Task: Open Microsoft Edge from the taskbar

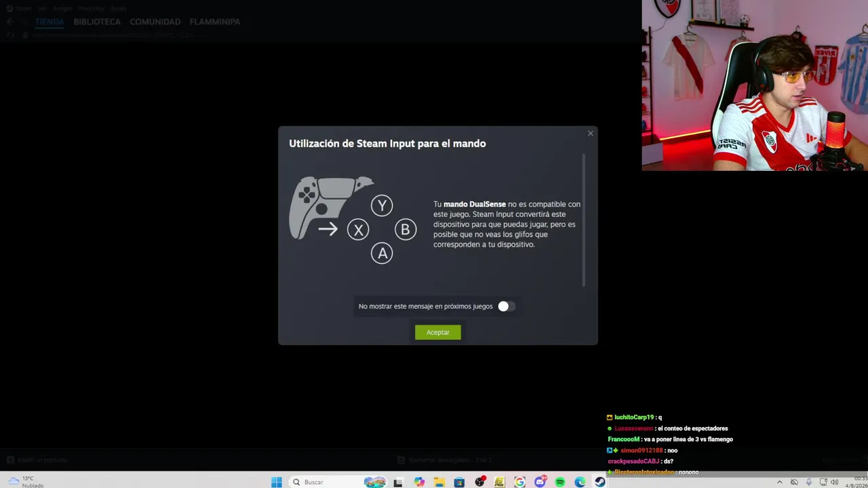Action: [x=580, y=482]
